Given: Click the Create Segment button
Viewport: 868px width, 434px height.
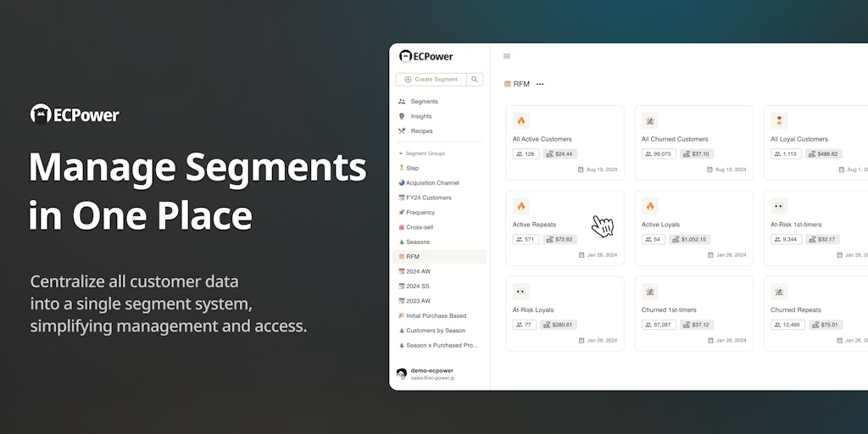Looking at the screenshot, I should click(x=431, y=79).
